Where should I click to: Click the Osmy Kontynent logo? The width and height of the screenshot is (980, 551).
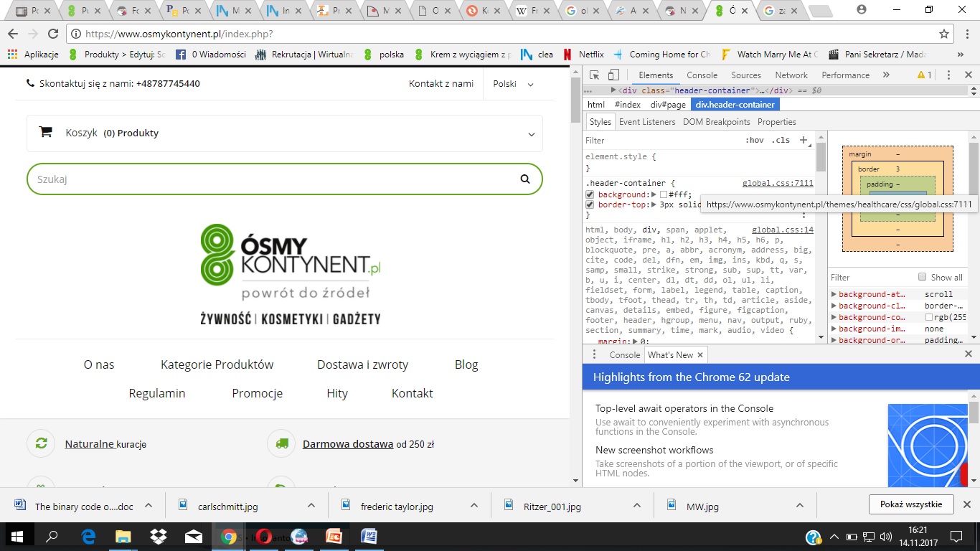pyautogui.click(x=291, y=273)
